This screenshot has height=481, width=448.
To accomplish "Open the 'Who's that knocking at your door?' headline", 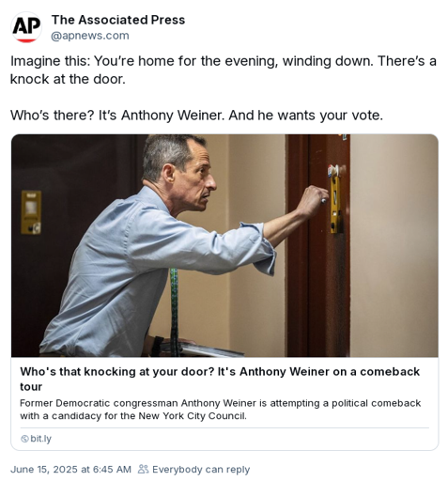I will tap(220, 379).
